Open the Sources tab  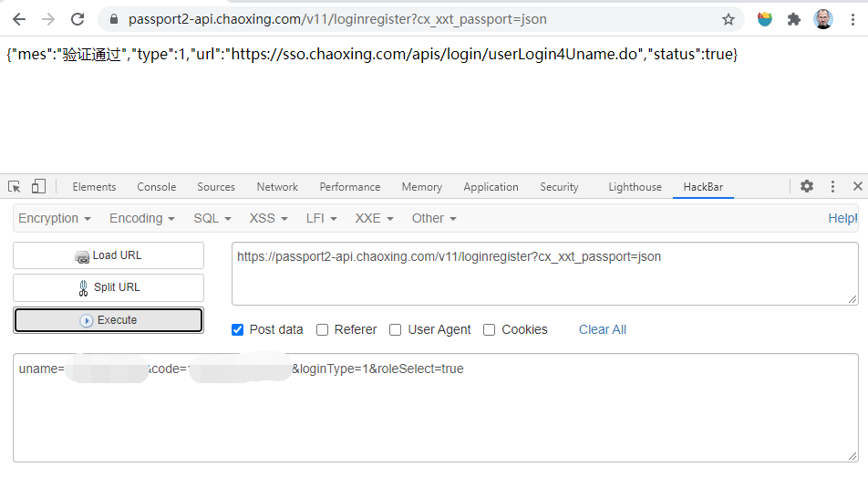click(216, 187)
